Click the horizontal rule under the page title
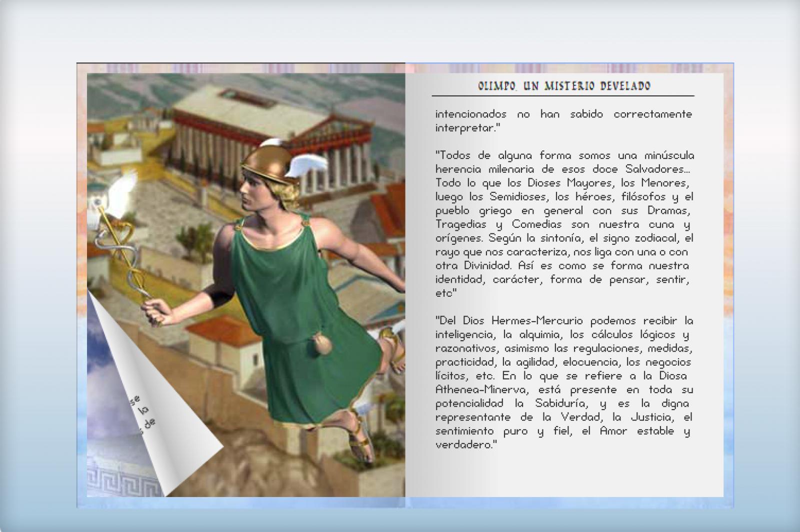800x532 pixels. tap(564, 95)
